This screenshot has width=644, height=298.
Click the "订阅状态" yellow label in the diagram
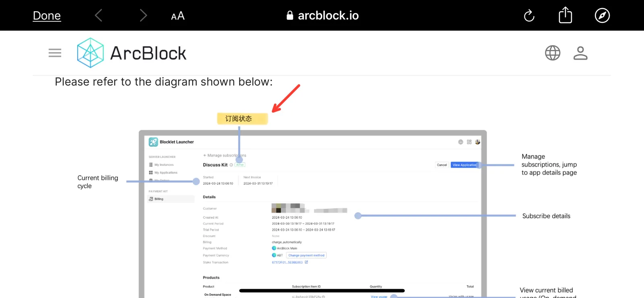[x=242, y=118]
